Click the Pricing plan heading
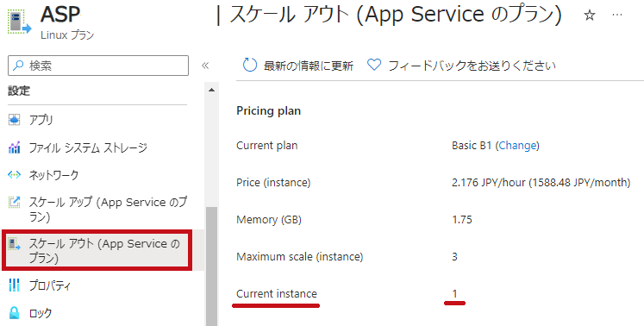Viewport: 644px width, 326px height. click(x=269, y=111)
